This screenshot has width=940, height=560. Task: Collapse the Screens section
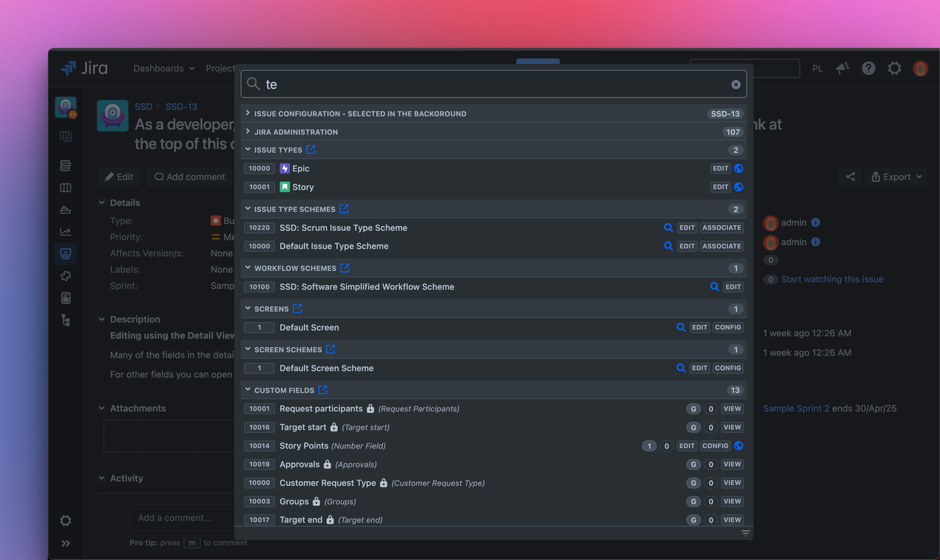point(248,308)
